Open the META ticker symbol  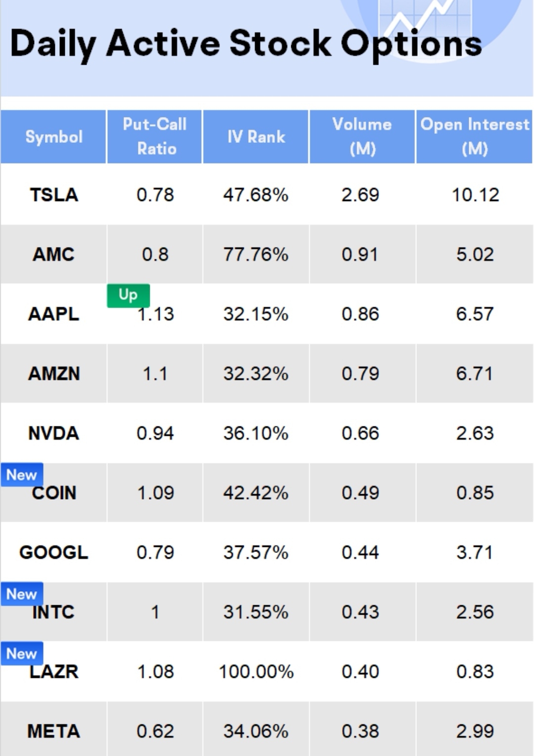(x=53, y=731)
